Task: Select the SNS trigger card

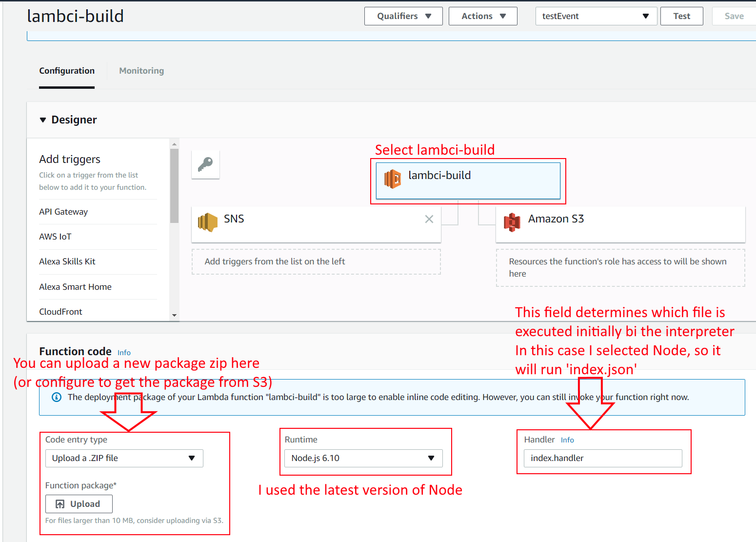Action: point(316,224)
